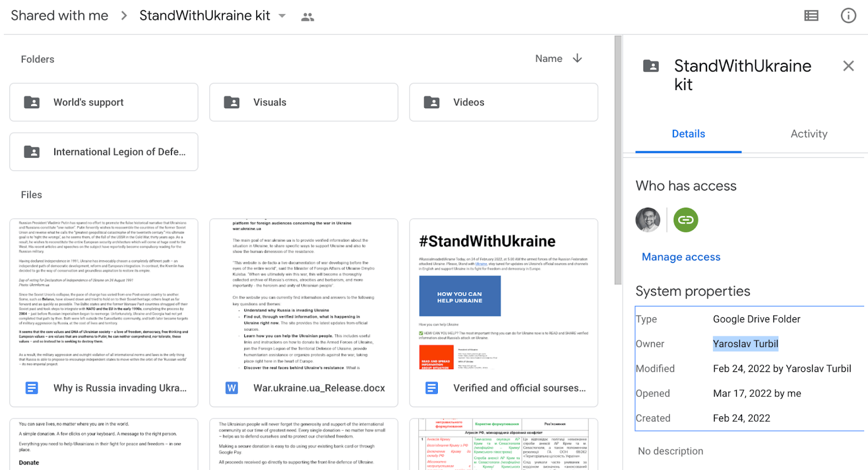Click the highlighted owner name Yaroslav Turbil
The width and height of the screenshot is (868, 470).
pyautogui.click(x=745, y=344)
